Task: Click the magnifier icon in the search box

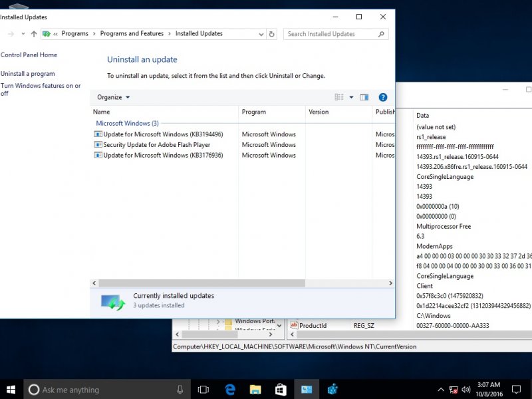Action: (381, 34)
